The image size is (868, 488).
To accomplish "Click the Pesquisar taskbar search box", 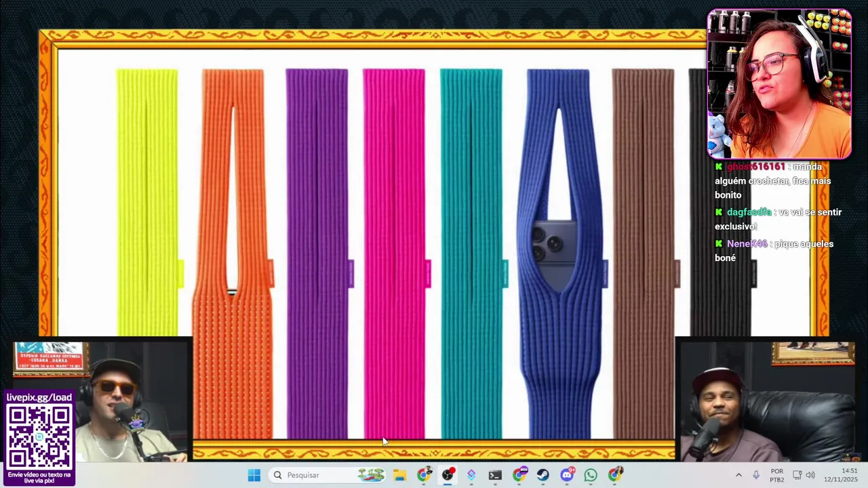I will click(329, 475).
